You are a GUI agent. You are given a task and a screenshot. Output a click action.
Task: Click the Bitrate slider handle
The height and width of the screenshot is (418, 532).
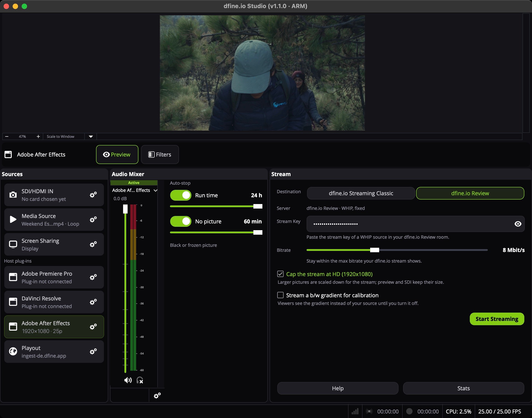[x=374, y=250]
